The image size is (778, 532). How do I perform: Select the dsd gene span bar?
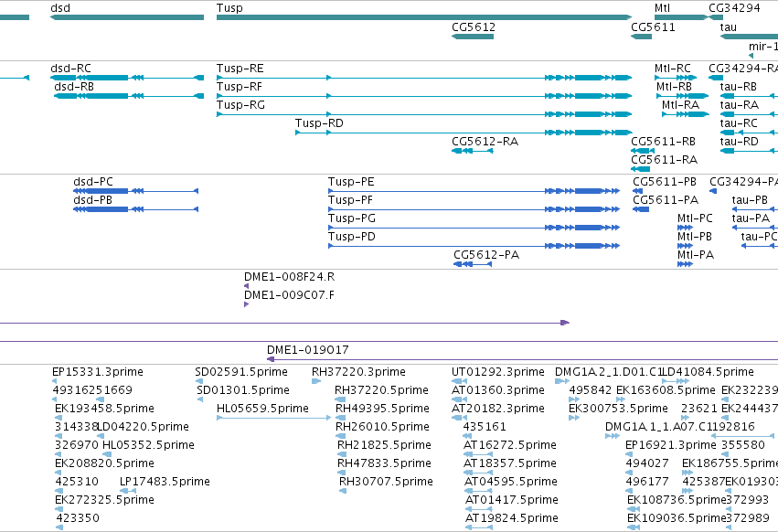tap(127, 17)
